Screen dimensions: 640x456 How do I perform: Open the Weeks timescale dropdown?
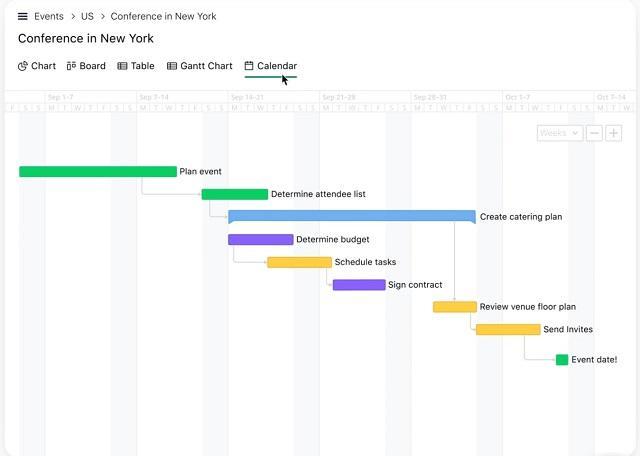[558, 133]
